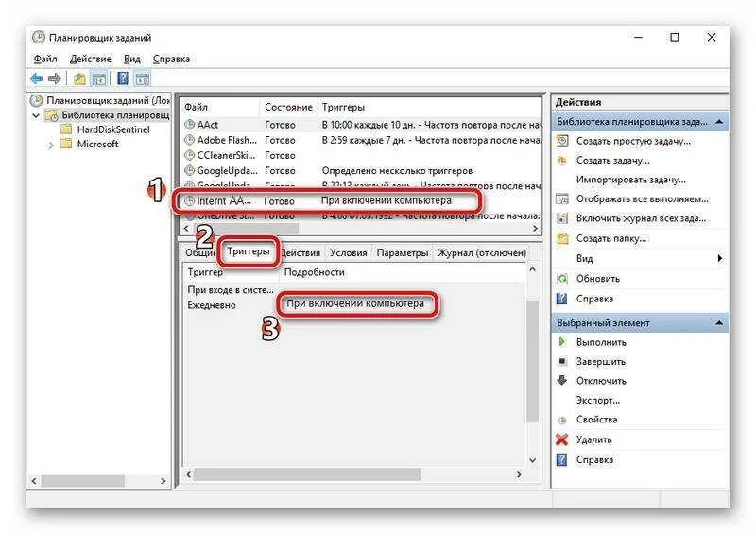Click the Свойства clock icon

562,421
